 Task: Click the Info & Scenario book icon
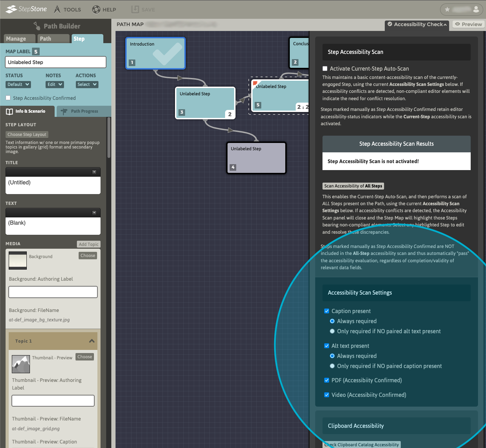click(x=9, y=111)
